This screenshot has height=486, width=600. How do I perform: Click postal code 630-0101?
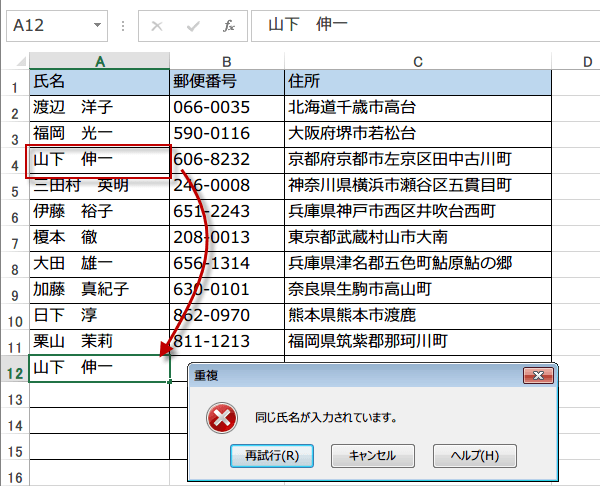point(227,290)
